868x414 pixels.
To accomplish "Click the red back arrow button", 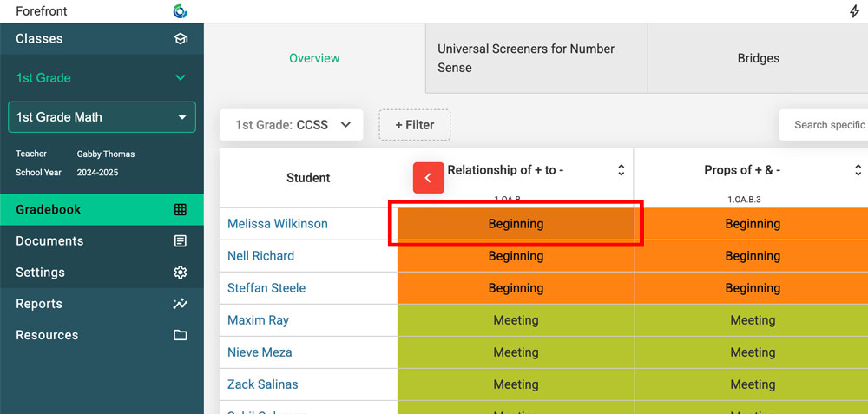I will coord(428,177).
